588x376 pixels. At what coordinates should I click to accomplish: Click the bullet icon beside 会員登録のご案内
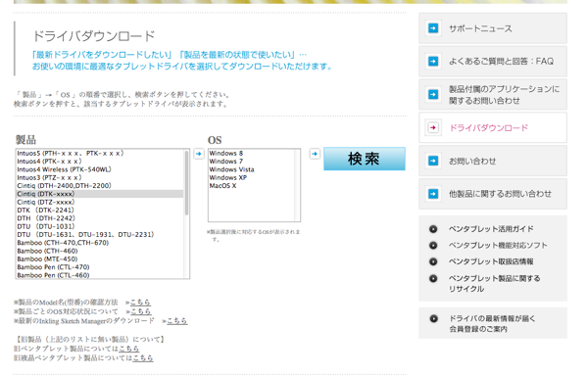[x=433, y=318]
